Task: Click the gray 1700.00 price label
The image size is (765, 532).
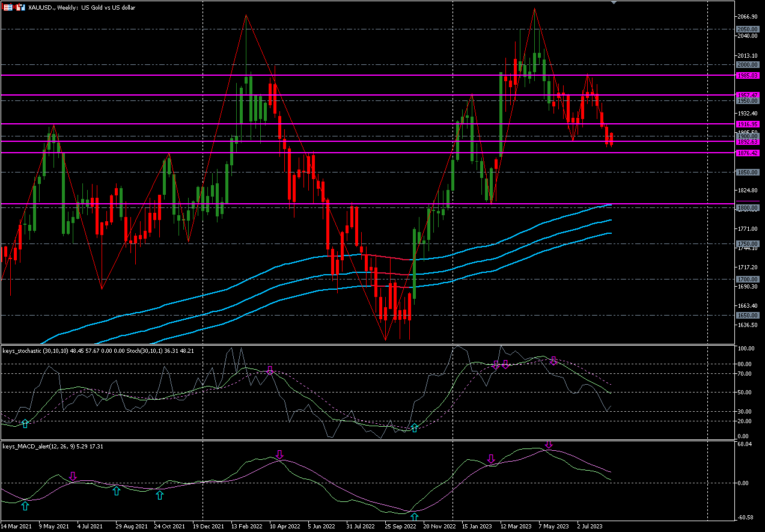Action: point(748,280)
